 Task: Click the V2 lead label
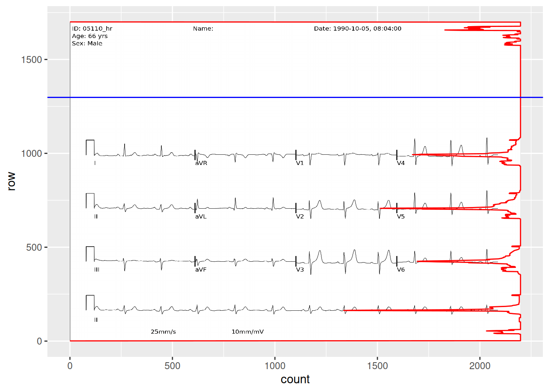tap(300, 216)
